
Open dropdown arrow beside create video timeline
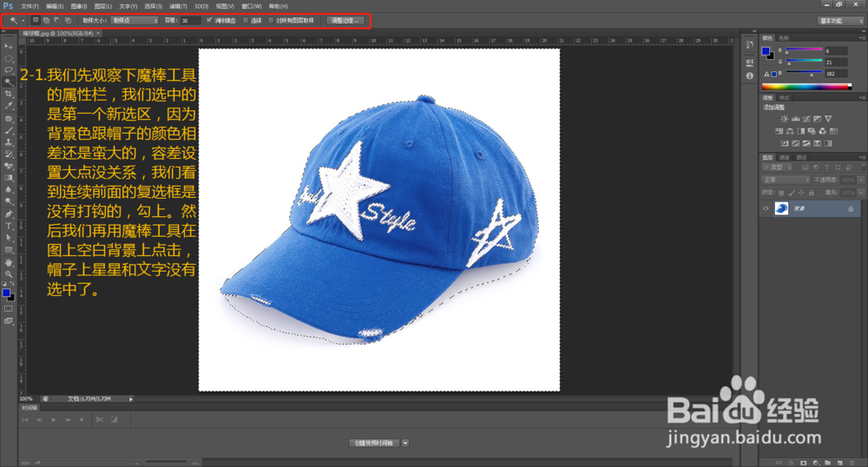tap(405, 444)
